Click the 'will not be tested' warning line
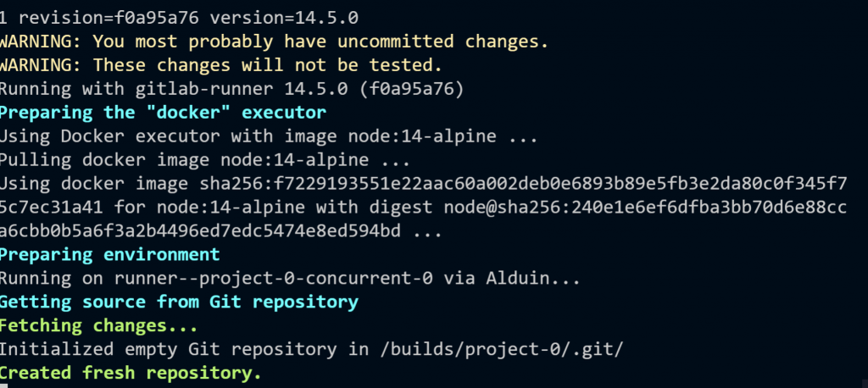The height and width of the screenshot is (388, 868). coord(221,65)
